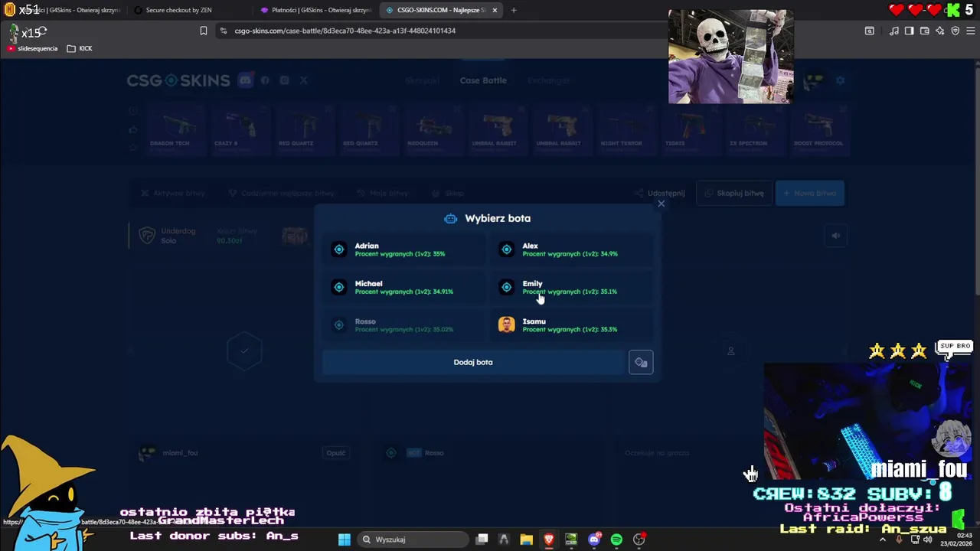Click the browser music player icon
Image resolution: width=980 pixels, height=551 pixels.
[x=894, y=31]
